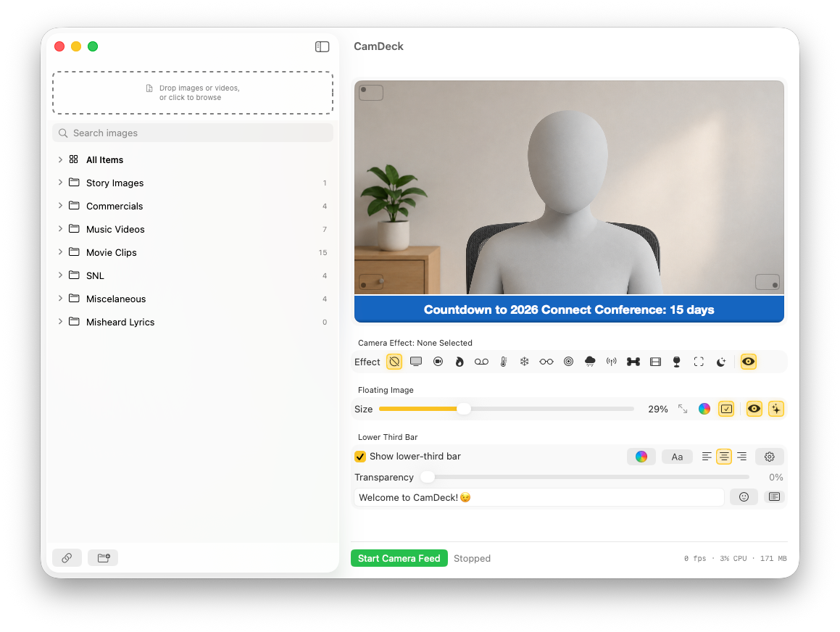
Task: Apply the rain cloud camera effect
Action: click(x=590, y=362)
